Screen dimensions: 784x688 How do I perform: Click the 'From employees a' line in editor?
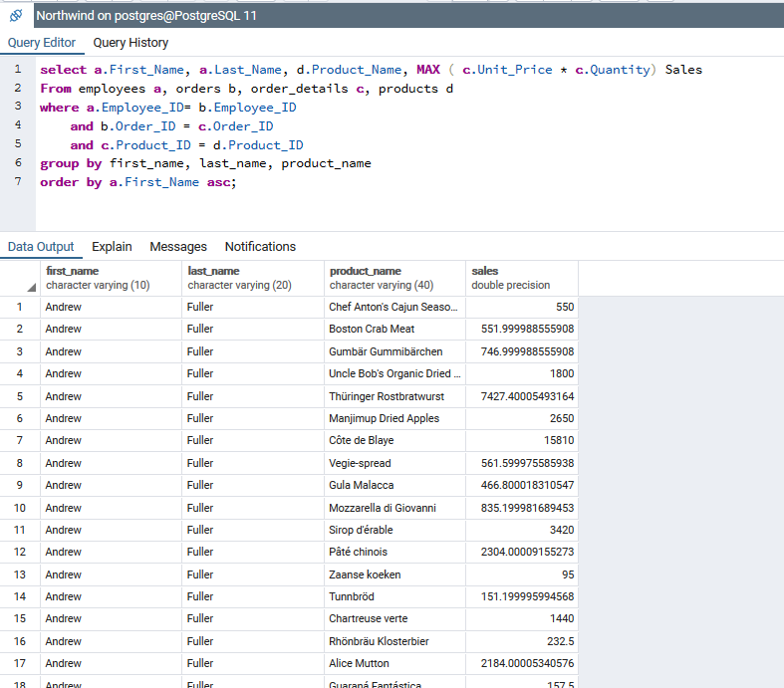click(246, 89)
